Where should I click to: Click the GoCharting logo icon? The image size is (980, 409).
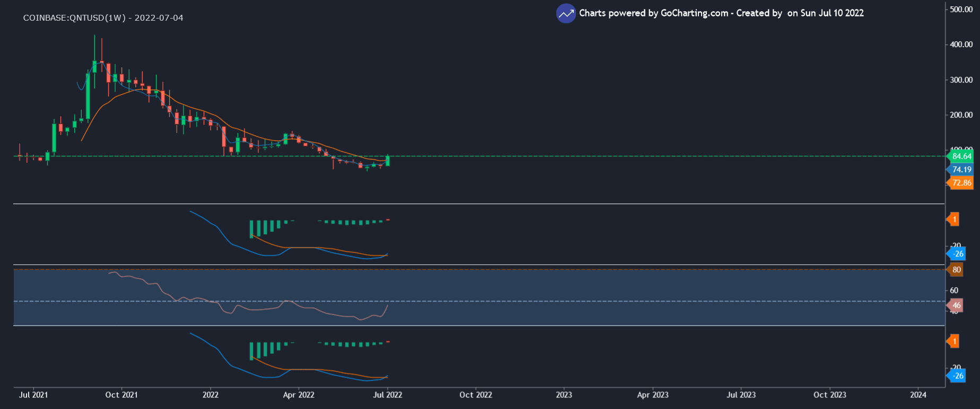566,13
